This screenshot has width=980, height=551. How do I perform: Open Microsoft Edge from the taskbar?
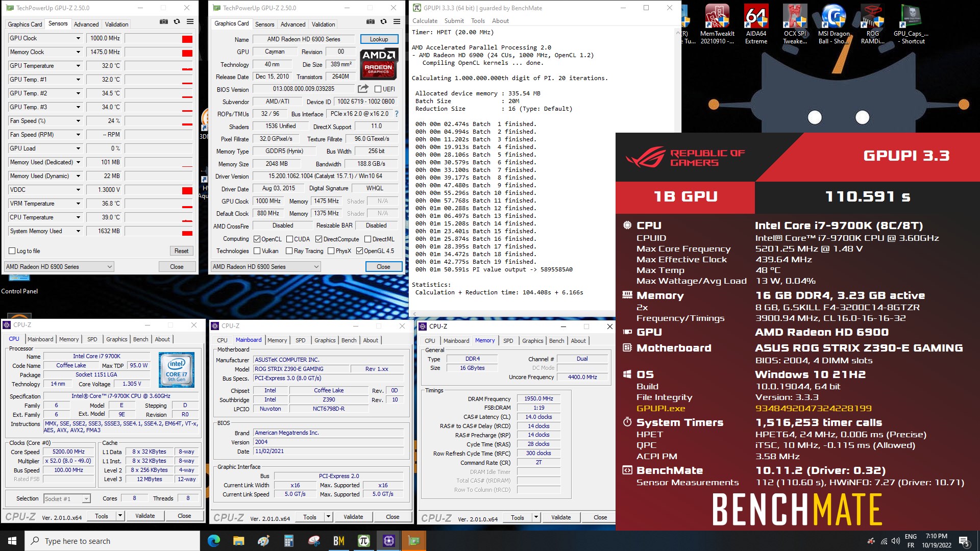[x=214, y=541]
